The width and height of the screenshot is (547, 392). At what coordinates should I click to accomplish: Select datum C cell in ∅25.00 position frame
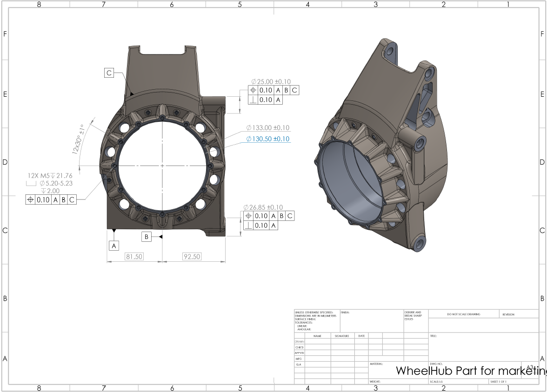[x=294, y=90]
